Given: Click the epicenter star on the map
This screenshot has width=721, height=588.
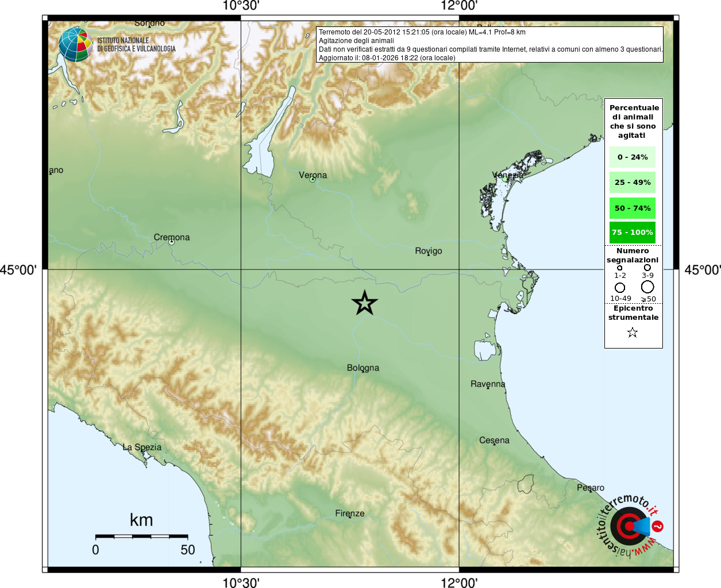Looking at the screenshot, I should tap(364, 303).
